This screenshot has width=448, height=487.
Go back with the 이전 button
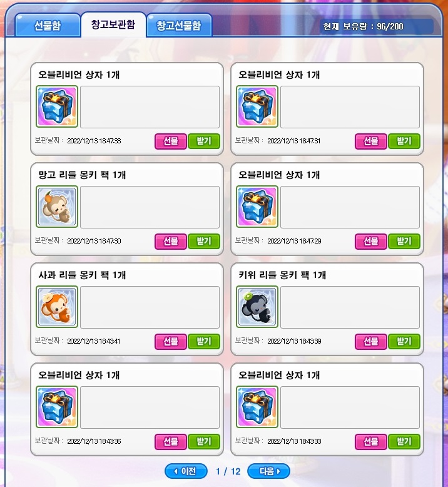(186, 471)
